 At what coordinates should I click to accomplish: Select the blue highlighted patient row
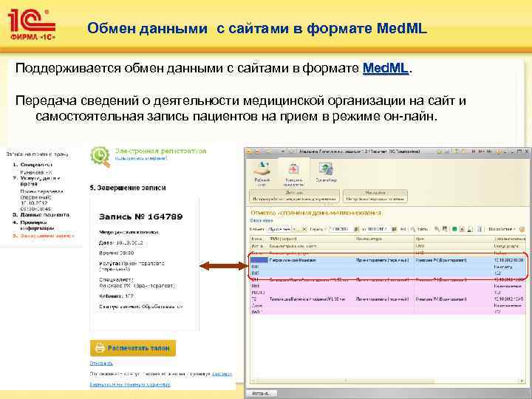pos(387,266)
